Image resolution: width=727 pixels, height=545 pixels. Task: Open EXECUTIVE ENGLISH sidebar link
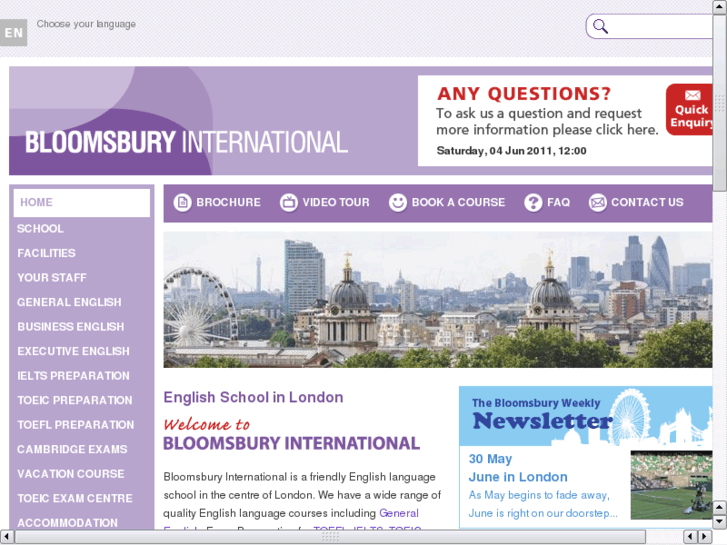click(73, 352)
